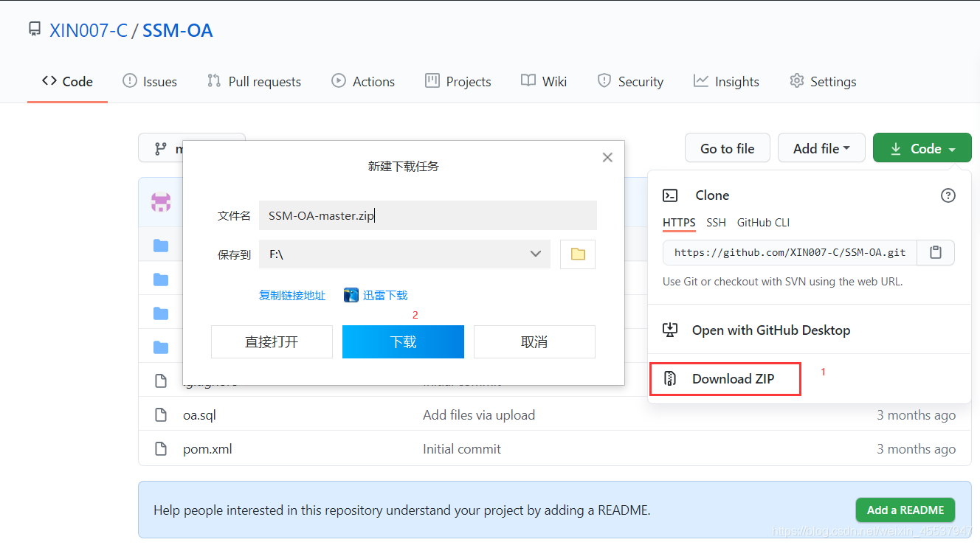Click the Xunlei download link

click(x=385, y=295)
